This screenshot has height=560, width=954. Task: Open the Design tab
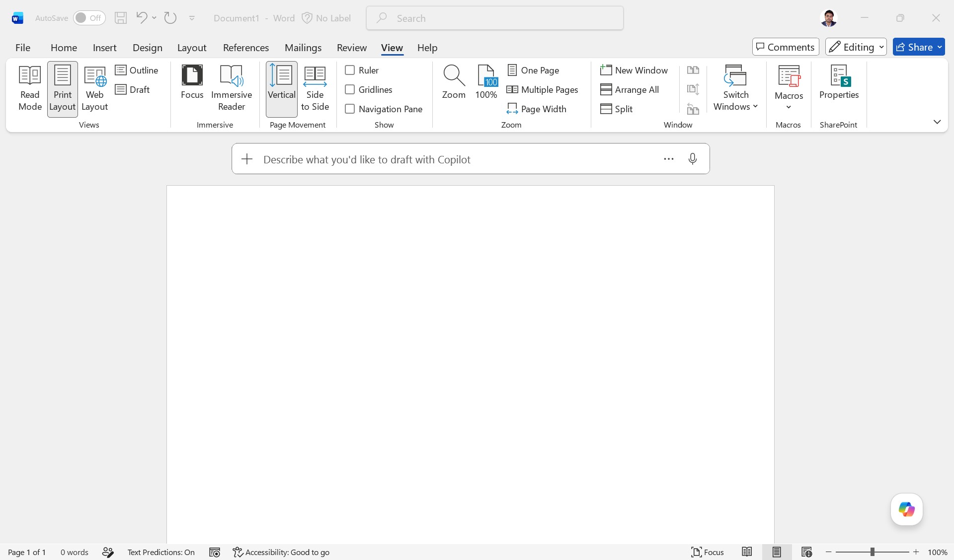point(147,47)
